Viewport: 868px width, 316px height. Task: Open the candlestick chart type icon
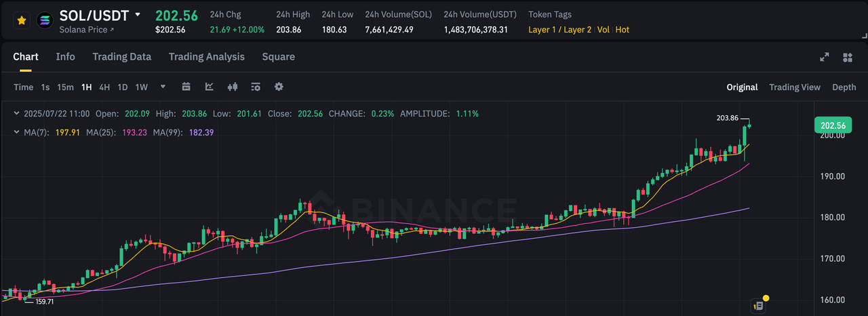[233, 87]
